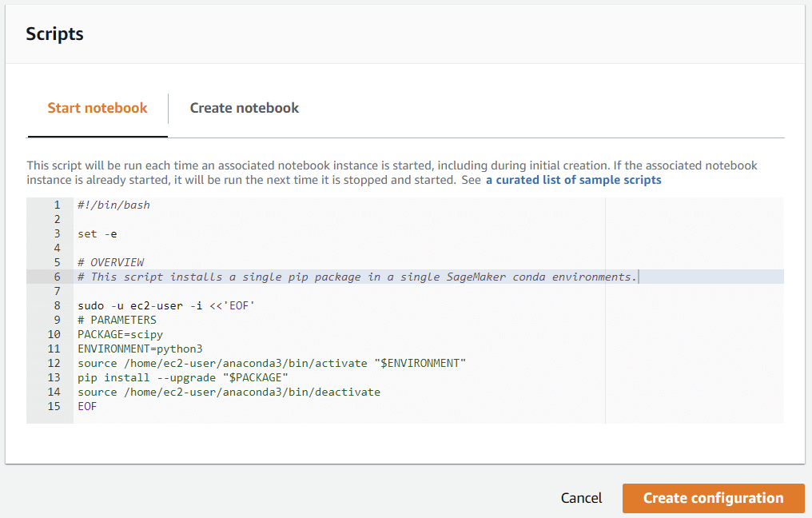Click the final EOF line in editor

87,406
